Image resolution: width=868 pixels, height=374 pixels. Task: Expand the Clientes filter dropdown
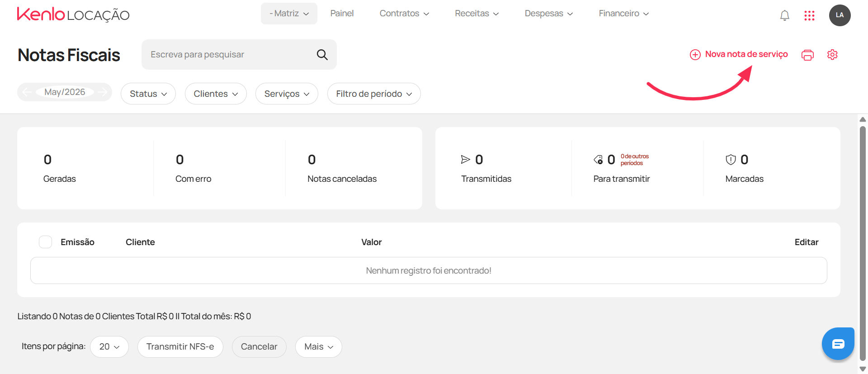pyautogui.click(x=216, y=94)
